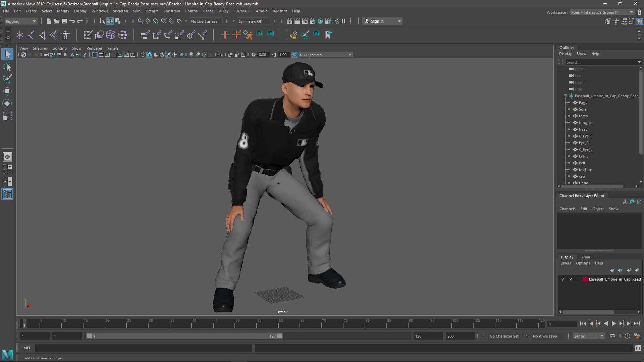This screenshot has height=362, width=644.
Task: Toggle isolate select in viewport
Action: [220, 55]
